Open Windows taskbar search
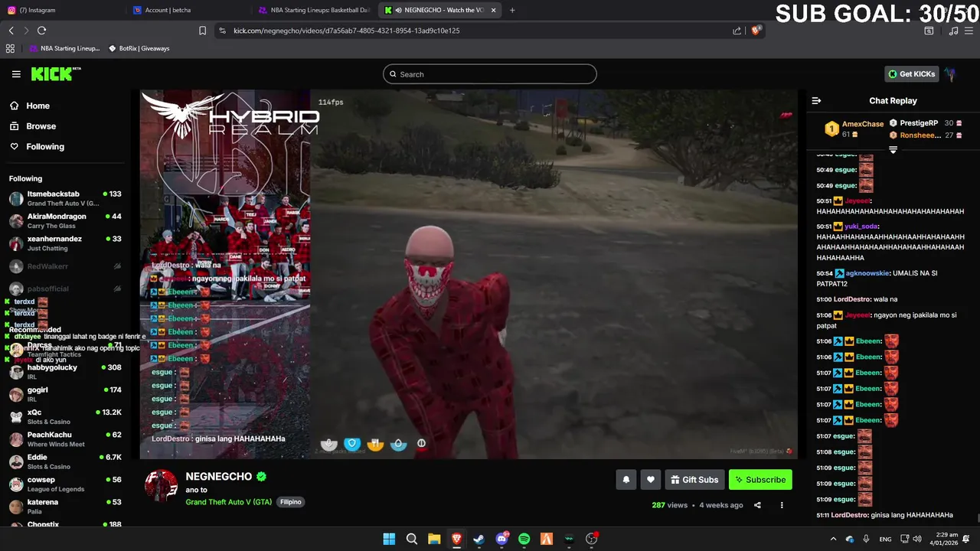980x551 pixels. pos(411,539)
